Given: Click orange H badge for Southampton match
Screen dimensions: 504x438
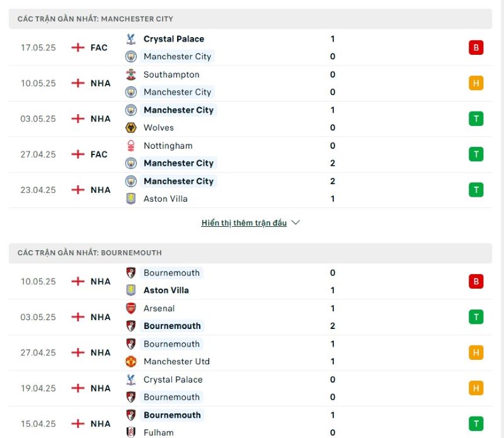Looking at the screenshot, I should 476,83.
